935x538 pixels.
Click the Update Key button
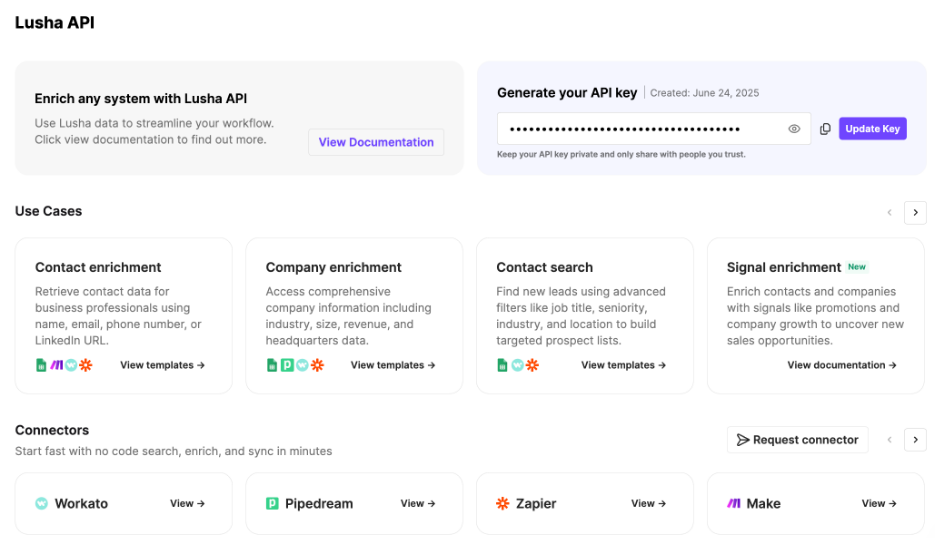(872, 129)
